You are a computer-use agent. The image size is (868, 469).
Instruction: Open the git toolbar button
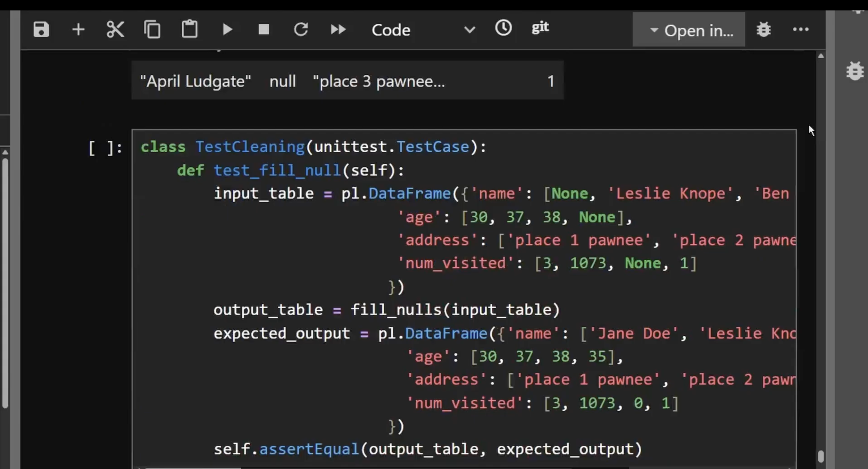pos(540,27)
